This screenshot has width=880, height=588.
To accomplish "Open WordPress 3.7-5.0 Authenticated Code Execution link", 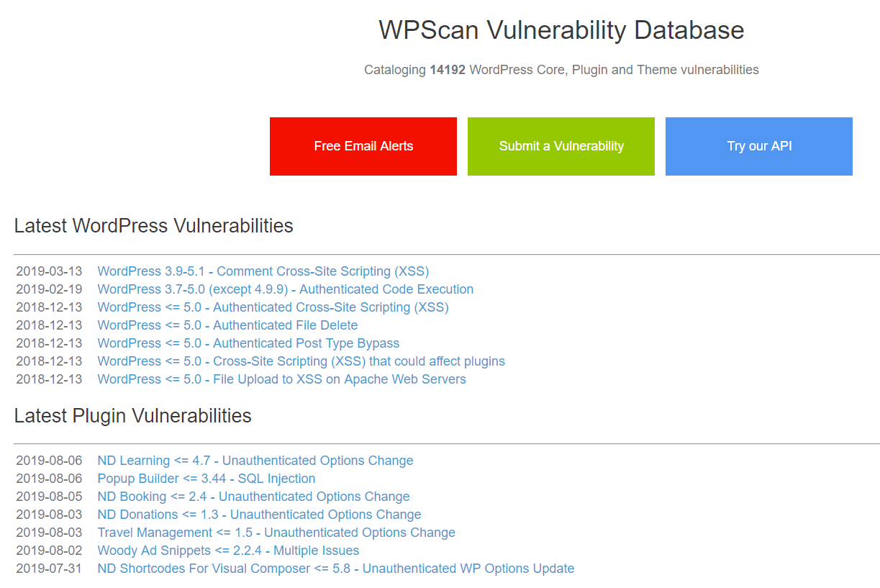I will [x=286, y=289].
